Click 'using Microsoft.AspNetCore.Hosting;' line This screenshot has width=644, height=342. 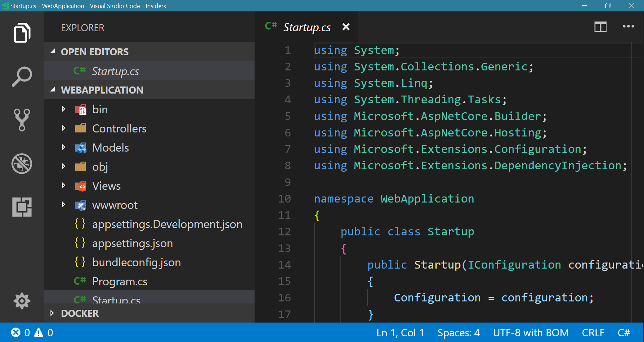430,133
